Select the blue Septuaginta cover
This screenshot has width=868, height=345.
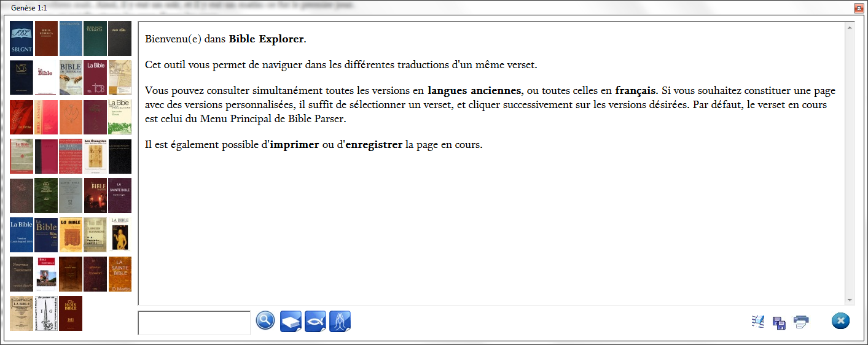[x=71, y=39]
